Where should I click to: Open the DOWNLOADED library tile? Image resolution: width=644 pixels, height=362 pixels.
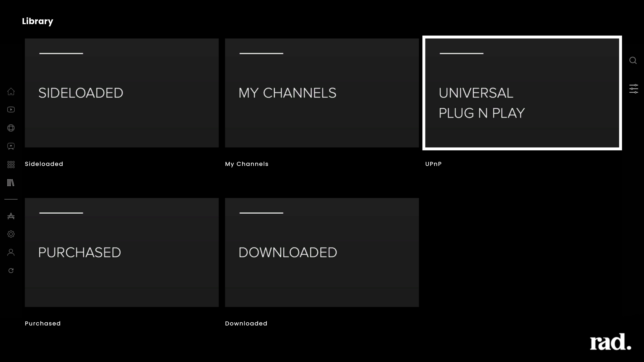[x=322, y=252]
